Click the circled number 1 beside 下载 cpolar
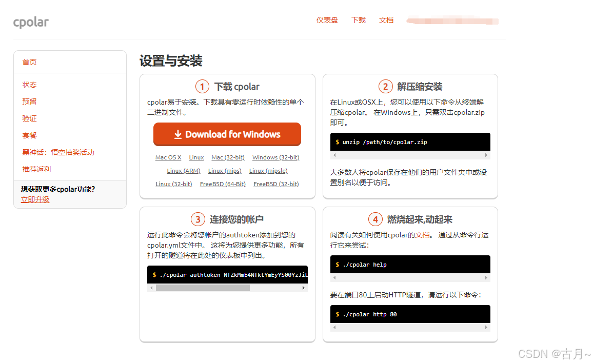 [203, 86]
